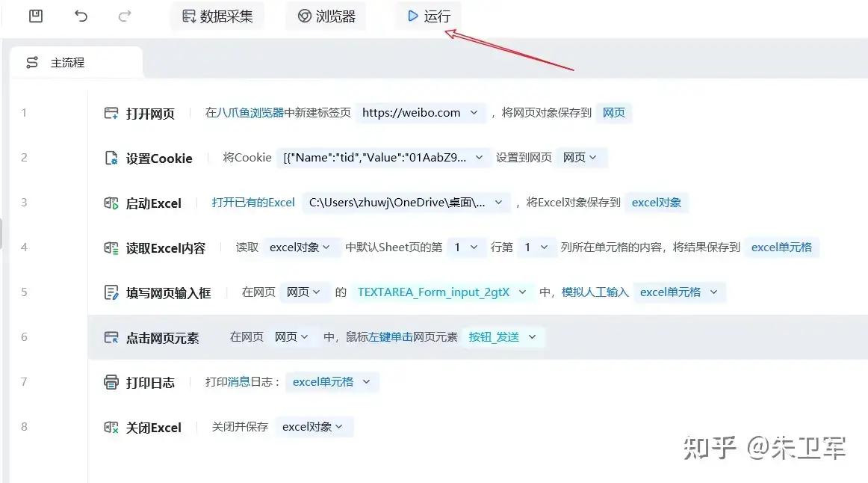Click the 打开网页 step icon
The image size is (868, 483).
(x=111, y=114)
